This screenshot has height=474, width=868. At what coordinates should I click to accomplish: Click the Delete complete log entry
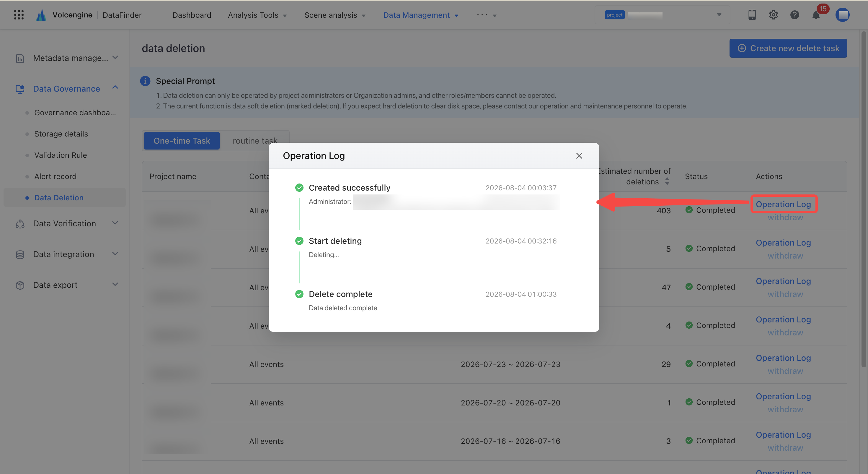pos(341,294)
